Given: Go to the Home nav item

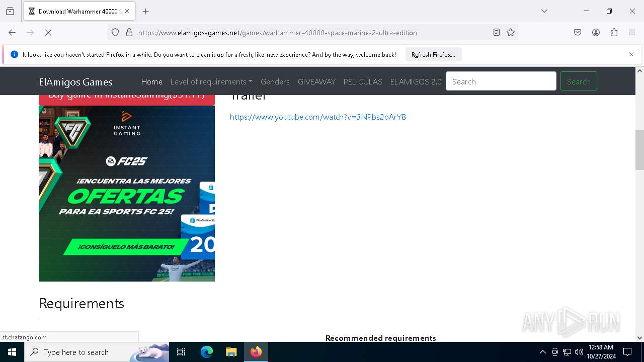Looking at the screenshot, I should click(151, 81).
